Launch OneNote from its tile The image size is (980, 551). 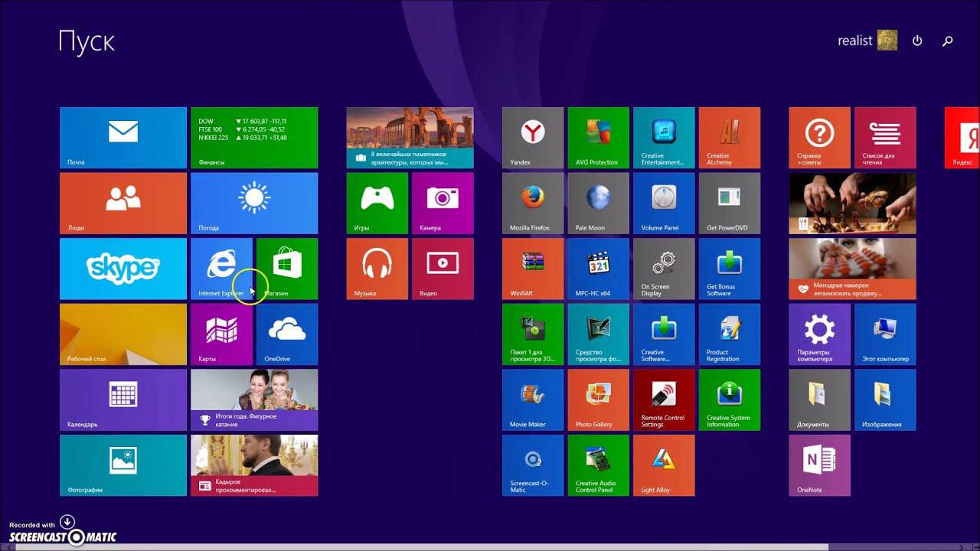point(819,465)
